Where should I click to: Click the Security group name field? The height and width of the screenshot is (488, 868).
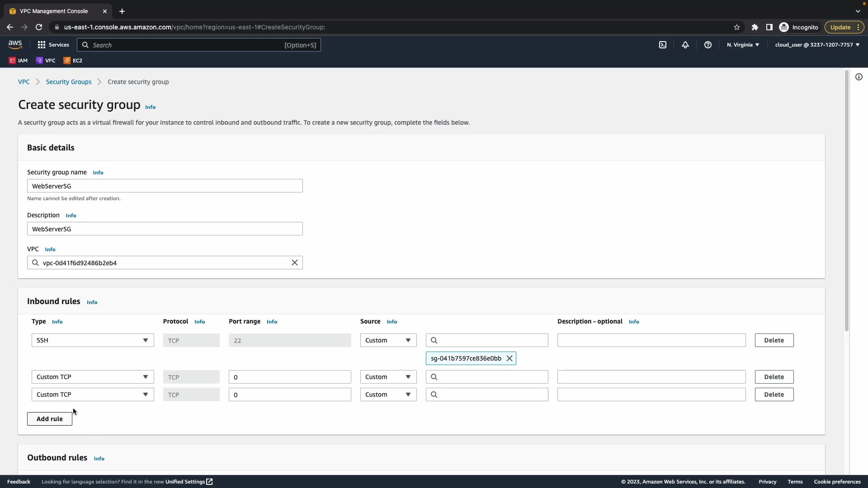(x=165, y=186)
